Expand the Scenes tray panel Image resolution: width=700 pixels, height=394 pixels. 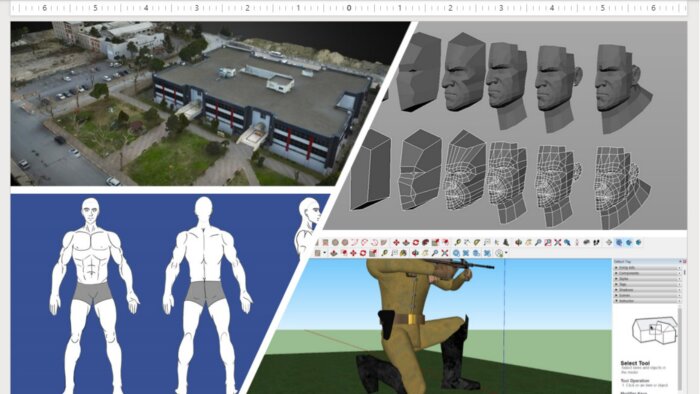coord(648,295)
